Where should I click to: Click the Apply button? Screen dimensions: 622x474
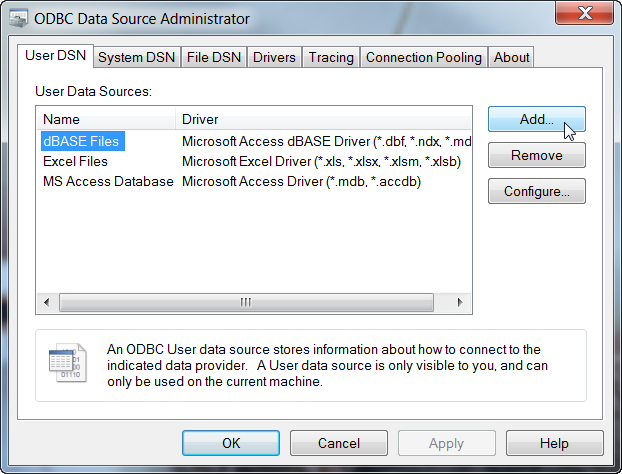(447, 443)
